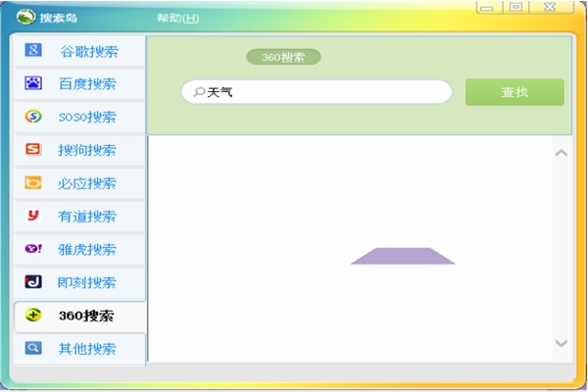The height and width of the screenshot is (392, 588).
Task: Click the scrollbar down arrow
Action: (x=561, y=343)
